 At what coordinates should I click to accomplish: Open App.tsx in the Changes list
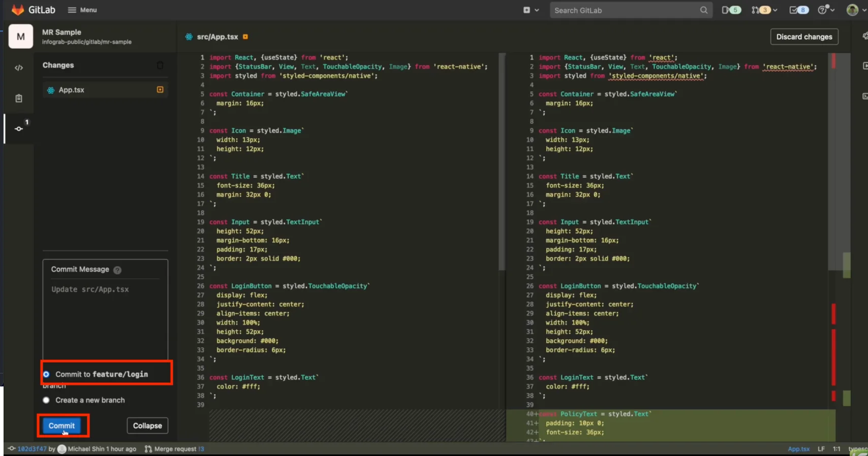[72, 90]
